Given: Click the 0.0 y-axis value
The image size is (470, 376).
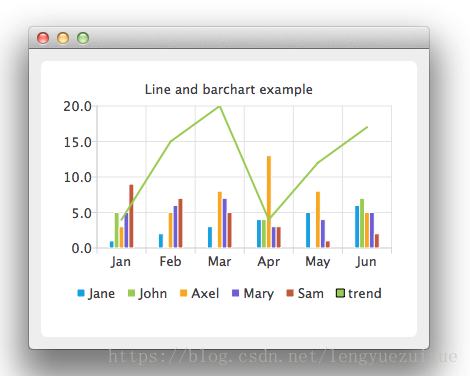Looking at the screenshot, I should point(82,248).
